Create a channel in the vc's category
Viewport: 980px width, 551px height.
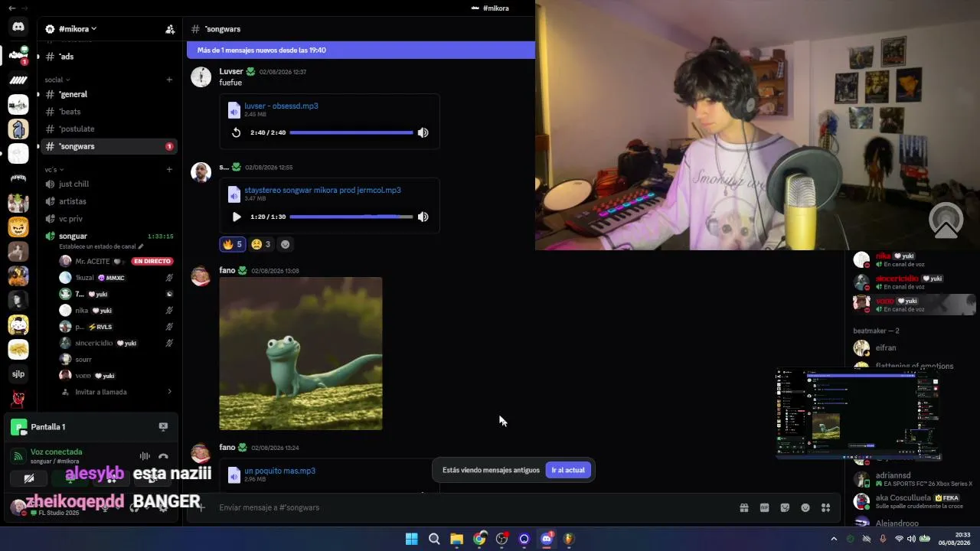tap(169, 169)
